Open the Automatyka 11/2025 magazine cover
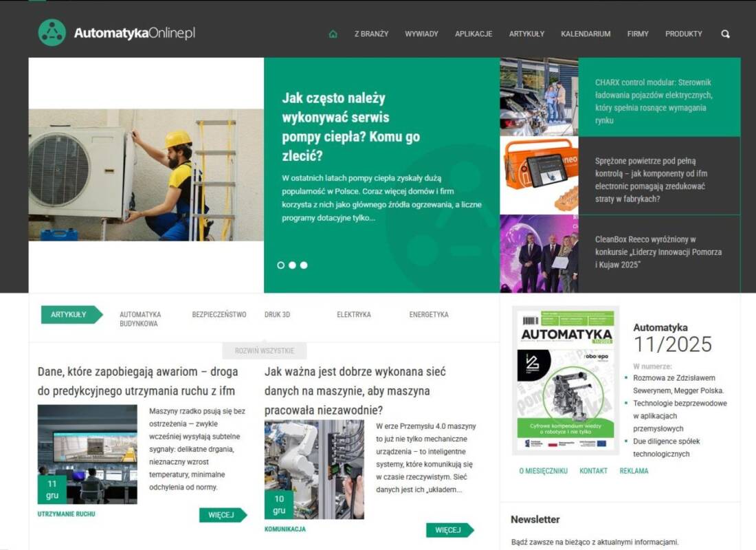This screenshot has height=550, width=756. point(566,380)
